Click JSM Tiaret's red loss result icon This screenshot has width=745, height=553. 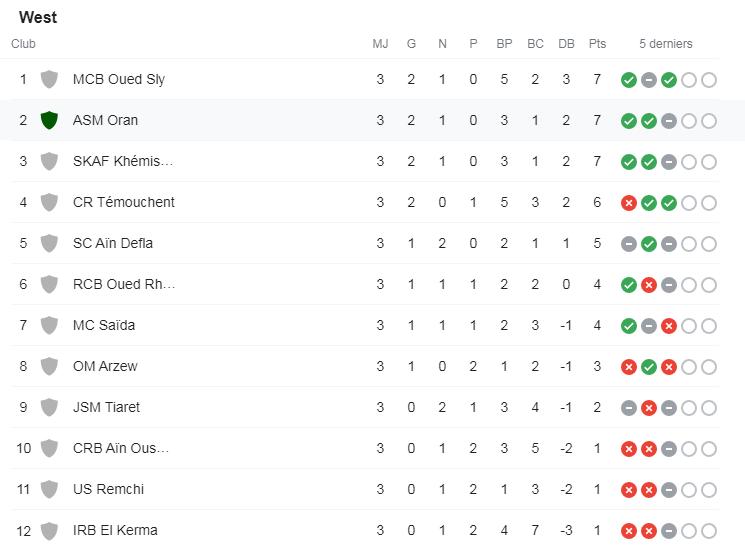click(648, 408)
